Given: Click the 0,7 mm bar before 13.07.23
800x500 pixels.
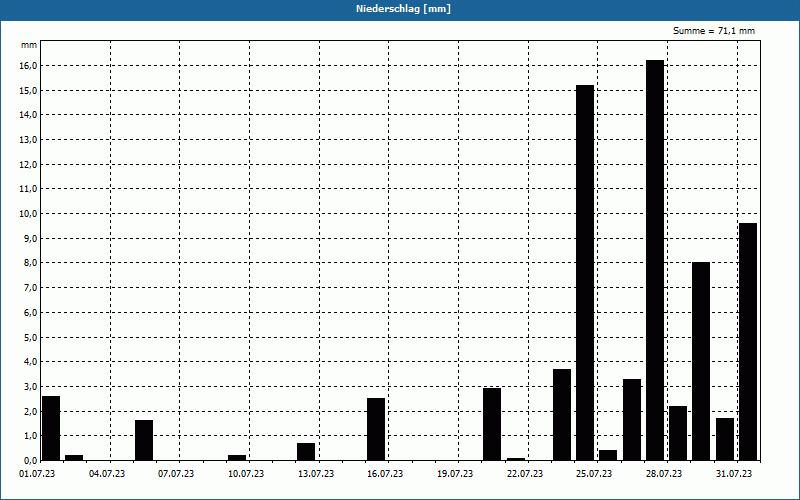Looking at the screenshot, I should [x=306, y=452].
